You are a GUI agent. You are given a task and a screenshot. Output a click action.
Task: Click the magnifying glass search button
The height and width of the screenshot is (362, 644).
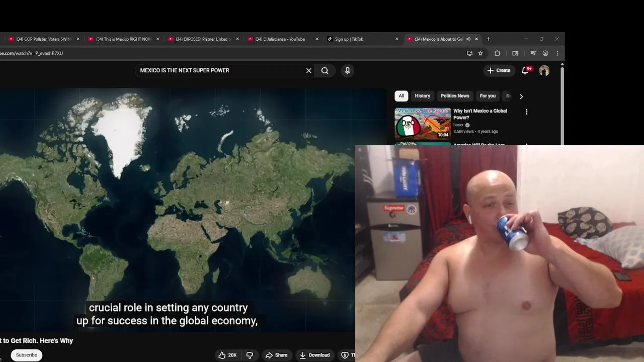coord(325,70)
